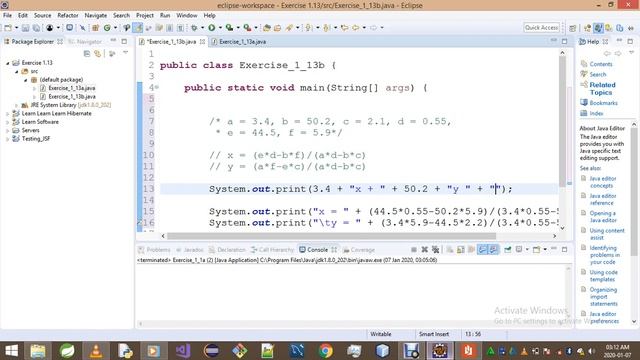Screen dimensions: 640x360
Task: Click the Back navigation arrow in main toolbar
Action: (356, 28)
